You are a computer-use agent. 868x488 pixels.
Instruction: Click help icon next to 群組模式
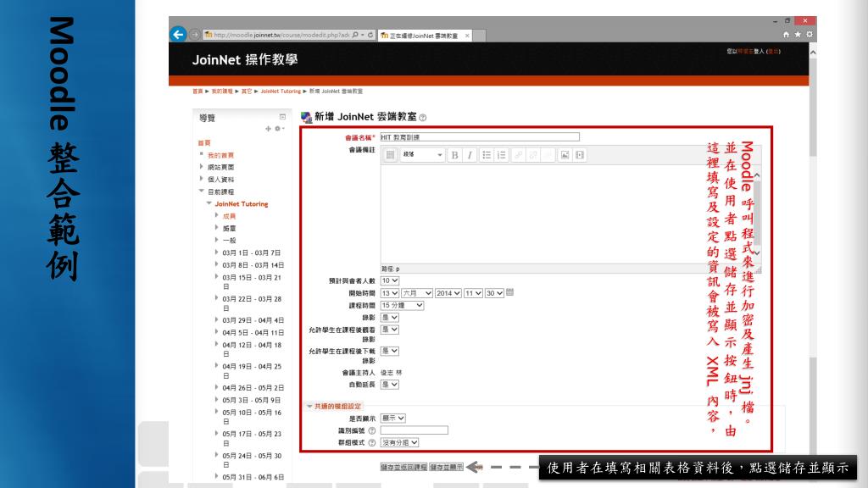(372, 442)
